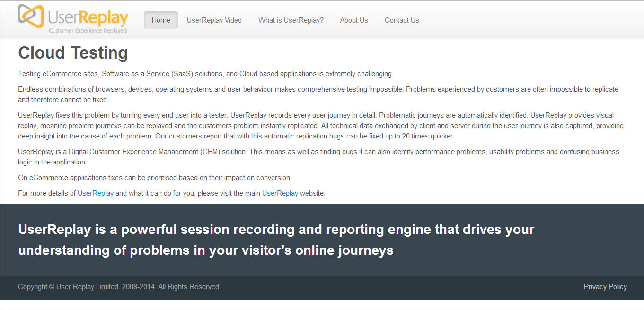Open the UserReplay Video page
644x310 pixels.
[x=214, y=20]
